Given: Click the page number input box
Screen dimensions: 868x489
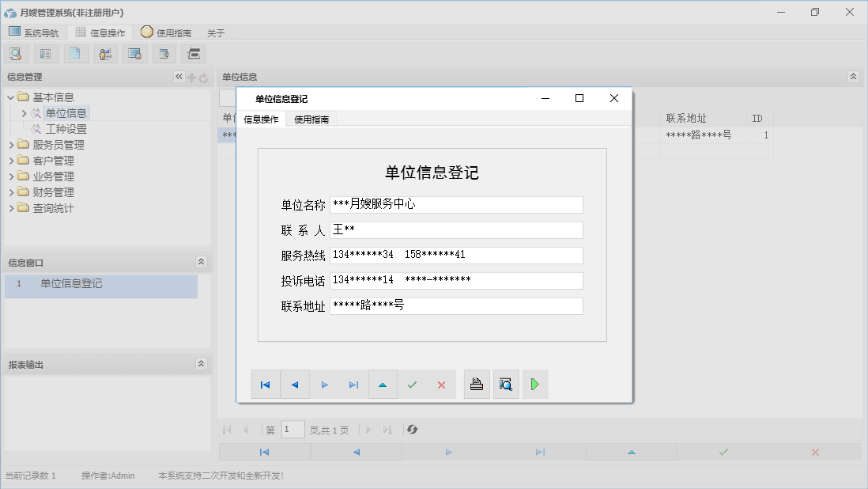Looking at the screenshot, I should [292, 429].
